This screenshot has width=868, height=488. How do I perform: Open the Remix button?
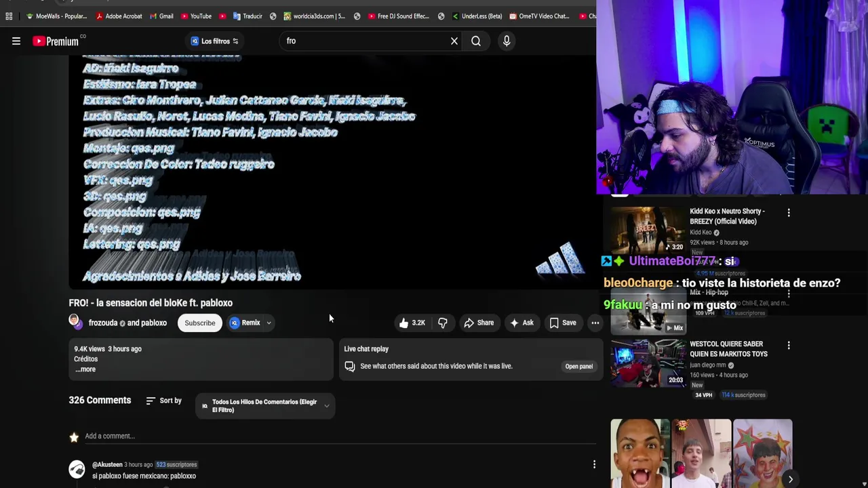[x=245, y=323]
